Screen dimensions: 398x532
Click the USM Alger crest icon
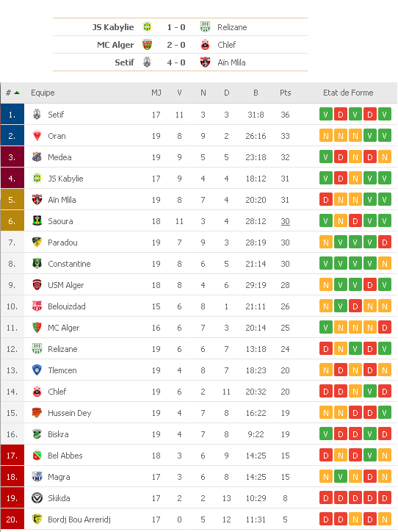pyautogui.click(x=37, y=285)
